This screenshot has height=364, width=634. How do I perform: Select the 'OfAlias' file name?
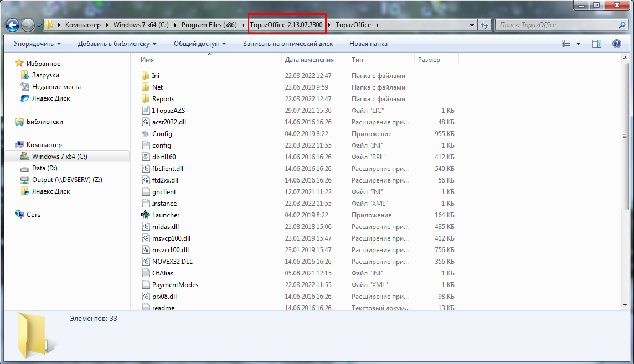coord(163,273)
